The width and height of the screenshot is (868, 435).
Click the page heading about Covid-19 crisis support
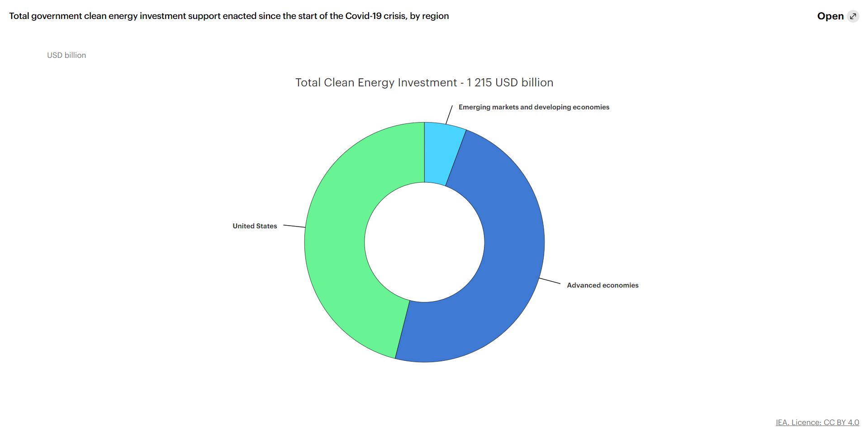coord(229,16)
